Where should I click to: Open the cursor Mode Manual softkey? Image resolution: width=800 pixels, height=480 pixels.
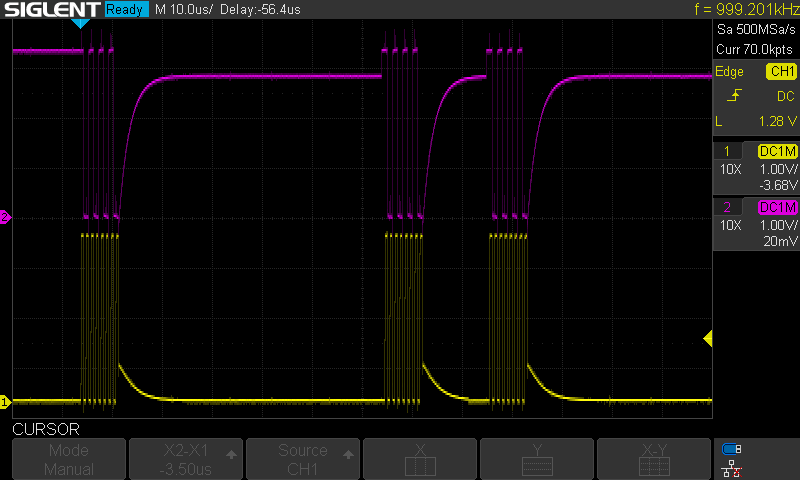pyautogui.click(x=69, y=459)
